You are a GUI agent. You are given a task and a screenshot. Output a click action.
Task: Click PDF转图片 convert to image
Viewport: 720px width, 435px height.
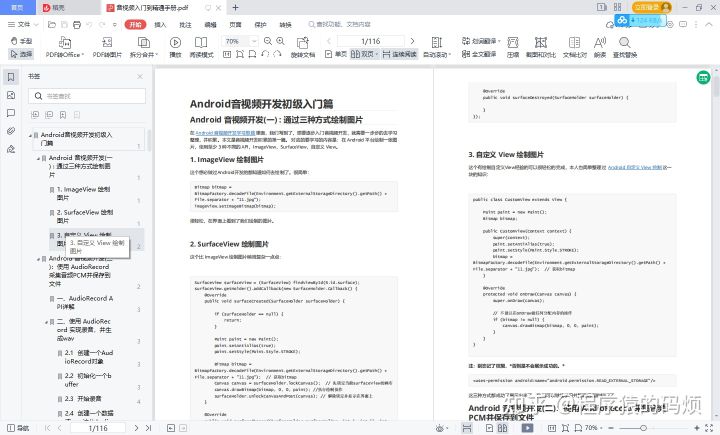click(107, 47)
